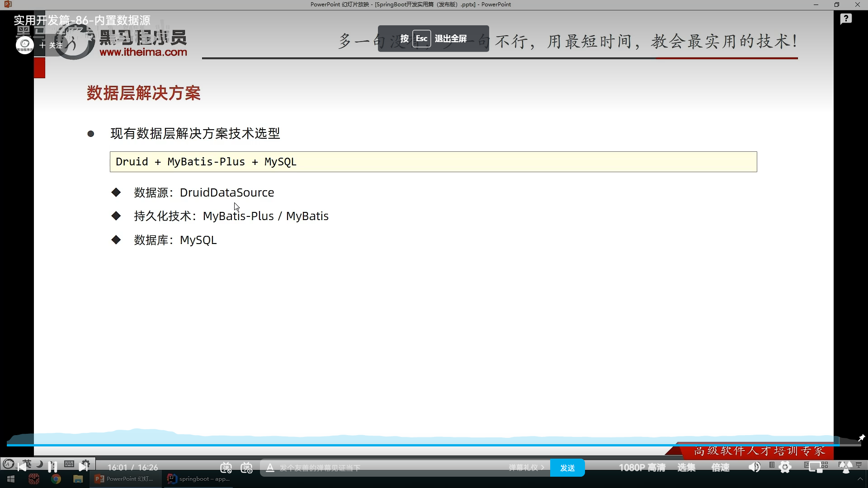This screenshot has width=868, height=488.
Task: Follow the uploader with 关注 button
Action: [x=51, y=45]
